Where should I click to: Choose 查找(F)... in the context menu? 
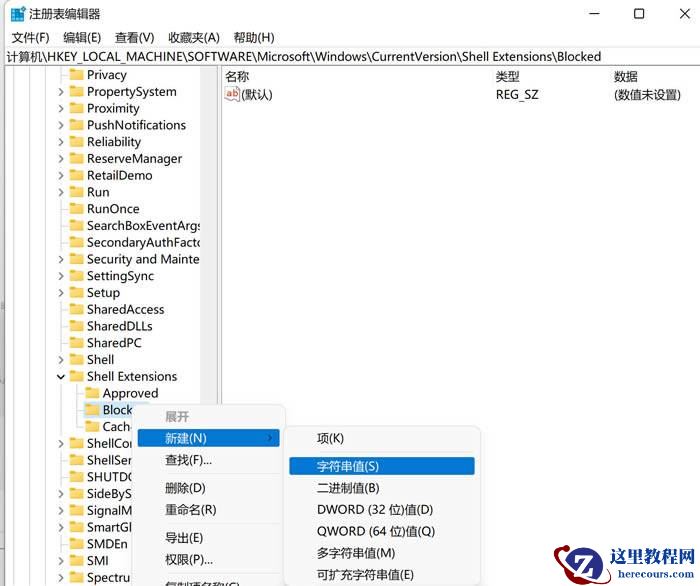pyautogui.click(x=208, y=460)
